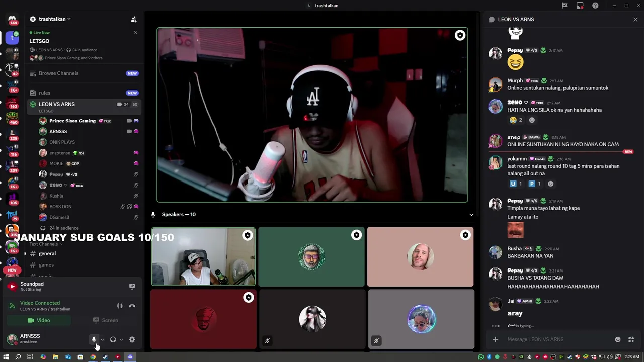Toggle P reaction on yokamm message
This screenshot has width=644, height=362.
point(534,184)
